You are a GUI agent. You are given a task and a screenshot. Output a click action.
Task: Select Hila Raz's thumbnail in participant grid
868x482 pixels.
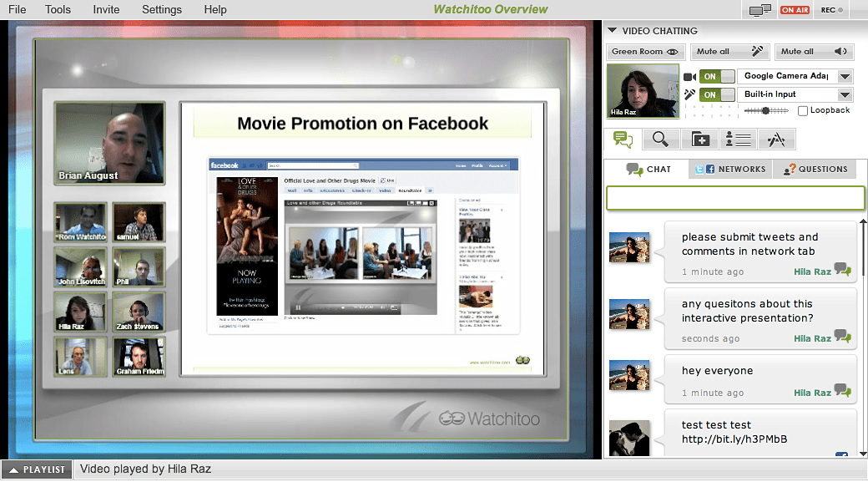click(81, 312)
